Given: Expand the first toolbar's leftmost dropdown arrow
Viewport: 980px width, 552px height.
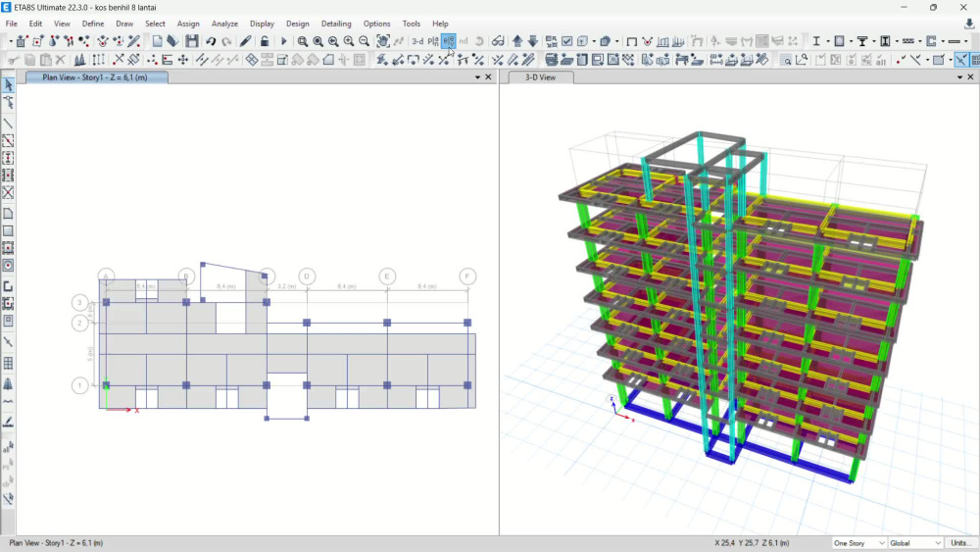Looking at the screenshot, I should click(11, 41).
